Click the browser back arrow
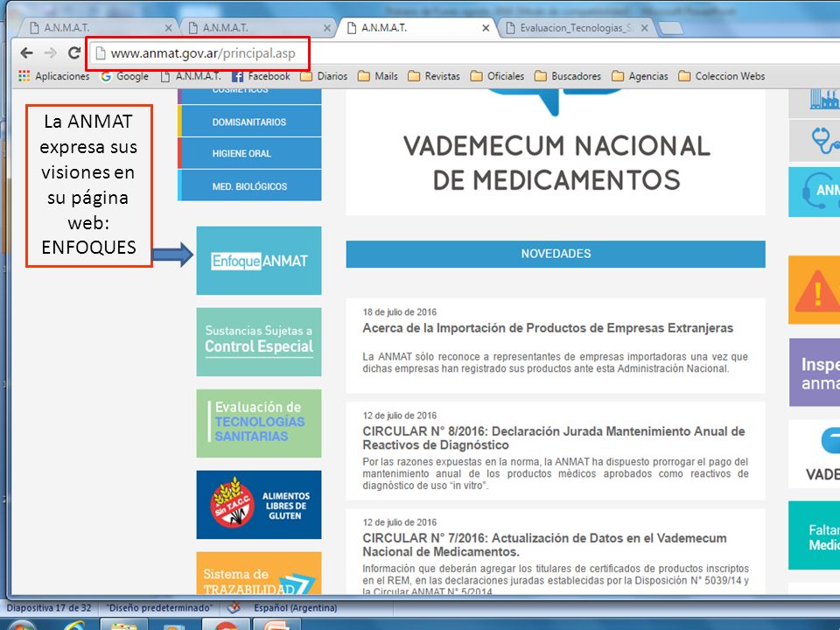The image size is (840, 630). pyautogui.click(x=26, y=53)
